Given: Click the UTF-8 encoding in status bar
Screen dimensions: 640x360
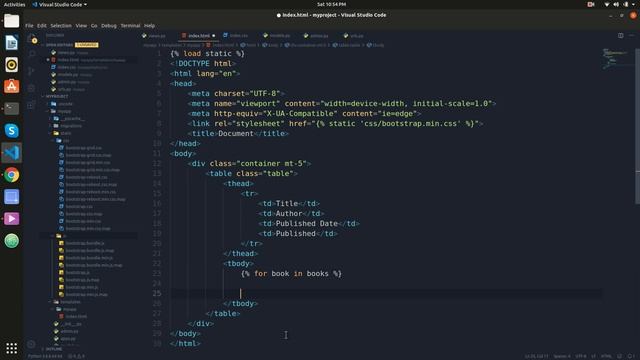Looking at the screenshot, I should pos(580,356).
